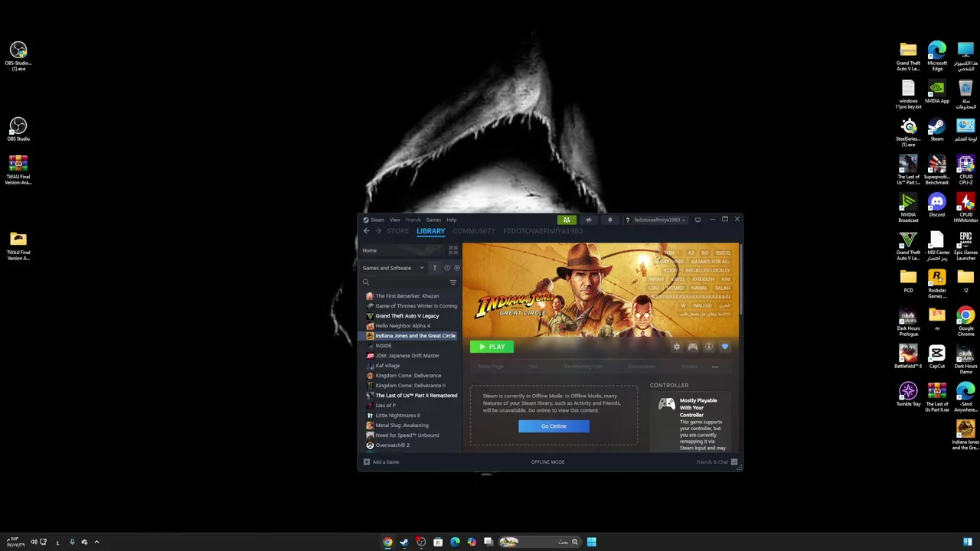Image resolution: width=980 pixels, height=551 pixels.
Task: Open library collections grid view icon
Action: pyautogui.click(x=452, y=250)
